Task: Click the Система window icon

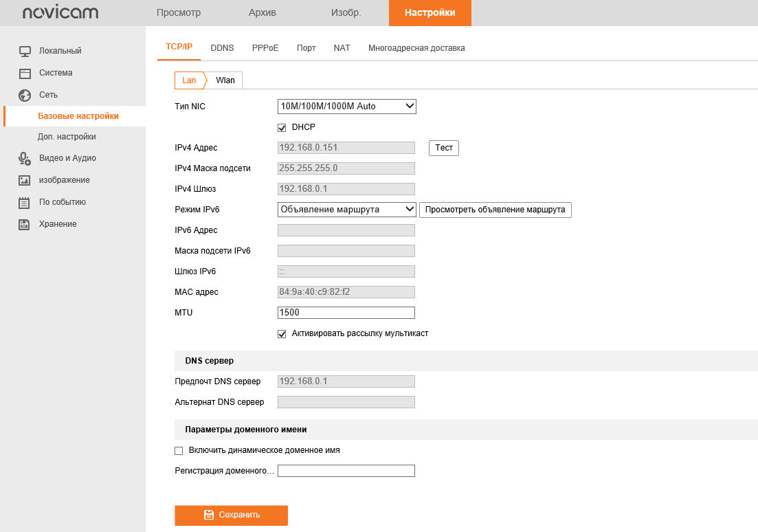Action: [x=25, y=73]
